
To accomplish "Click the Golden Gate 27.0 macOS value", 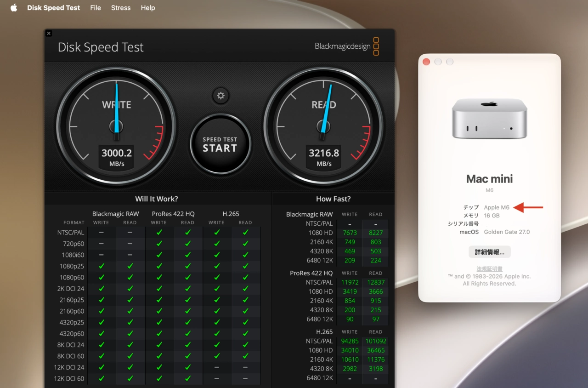I will (x=507, y=232).
